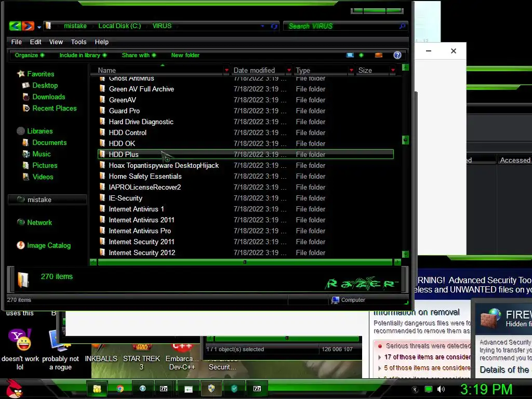
Task: Click the change view icon
Action: [350, 55]
